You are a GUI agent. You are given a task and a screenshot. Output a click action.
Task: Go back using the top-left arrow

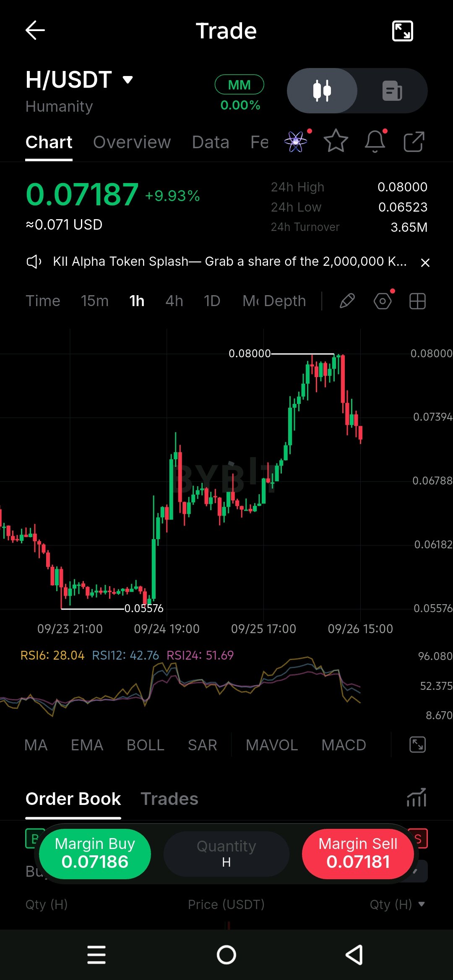pos(35,31)
